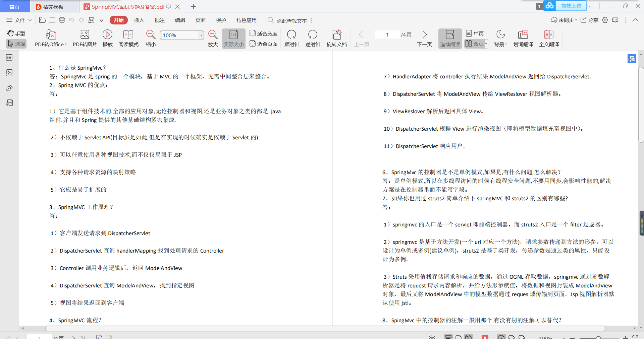Image resolution: width=644 pixels, height=339 pixels.
Task: Switch to the 稻壳模板 tab
Action: click(x=54, y=7)
